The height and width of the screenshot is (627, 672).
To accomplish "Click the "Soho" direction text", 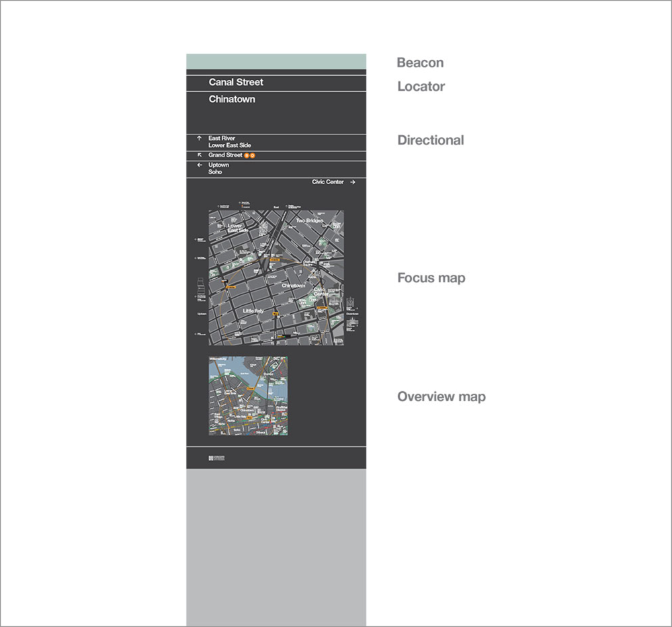I will 215,172.
